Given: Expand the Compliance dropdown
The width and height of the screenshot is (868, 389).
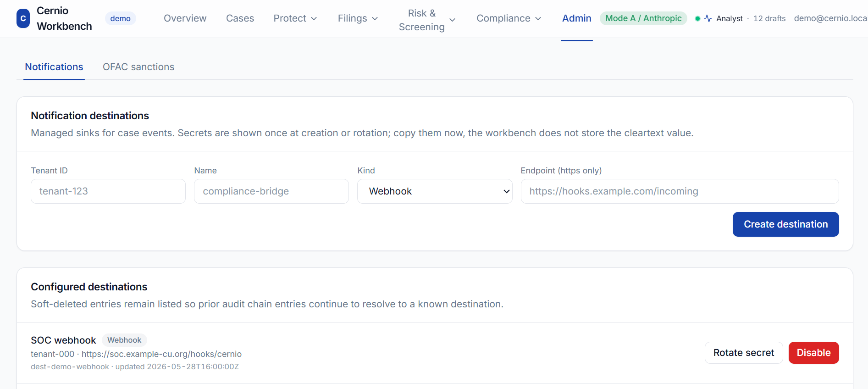Looking at the screenshot, I should 509,18.
